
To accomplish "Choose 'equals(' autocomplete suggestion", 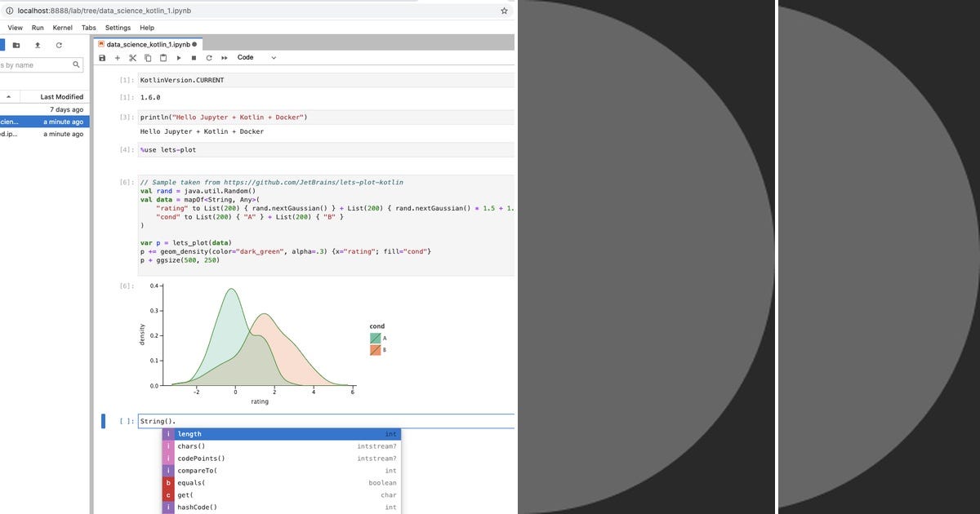I will 281,483.
